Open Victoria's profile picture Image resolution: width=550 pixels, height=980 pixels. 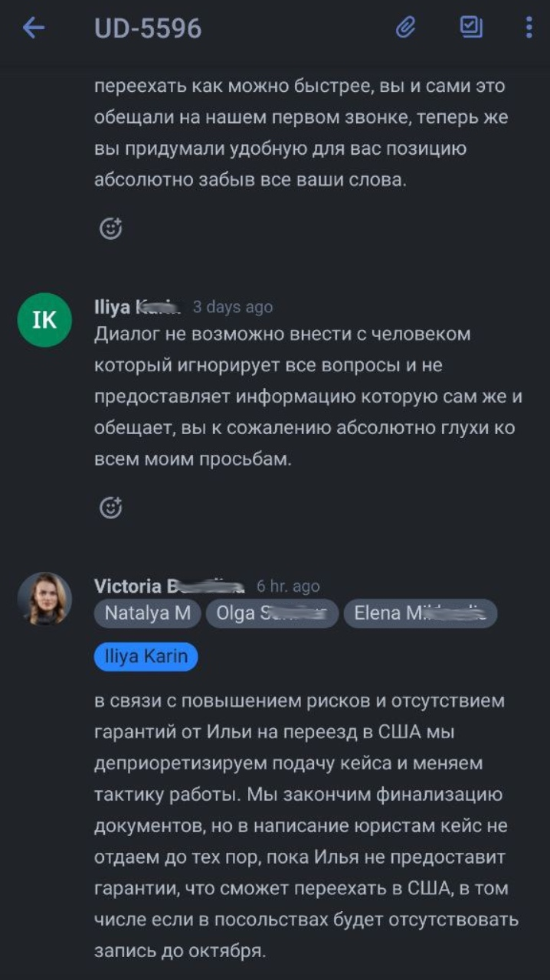[x=44, y=599]
